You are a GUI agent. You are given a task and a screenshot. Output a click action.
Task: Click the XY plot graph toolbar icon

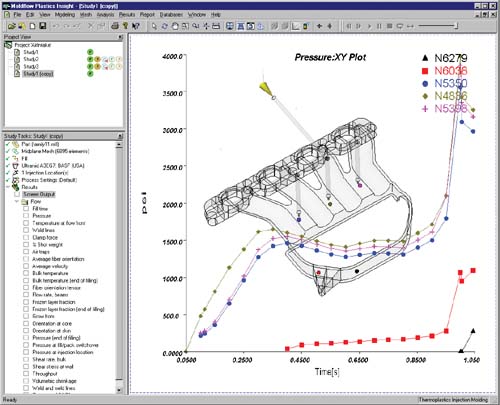click(295, 26)
